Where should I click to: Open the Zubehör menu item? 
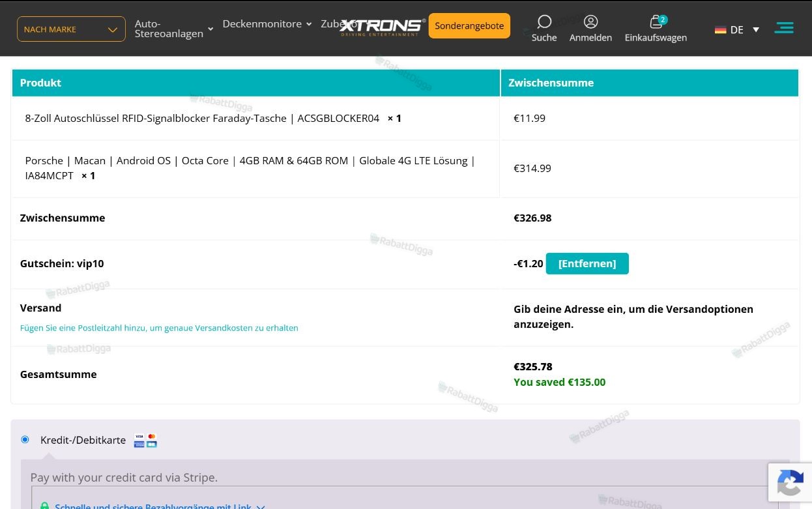(x=338, y=24)
